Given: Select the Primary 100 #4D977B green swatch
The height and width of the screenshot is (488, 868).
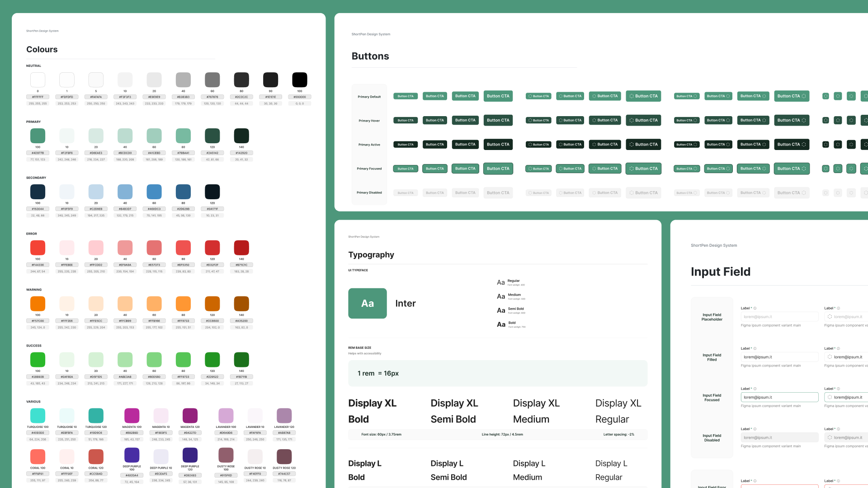Looking at the screenshot, I should 38,136.
